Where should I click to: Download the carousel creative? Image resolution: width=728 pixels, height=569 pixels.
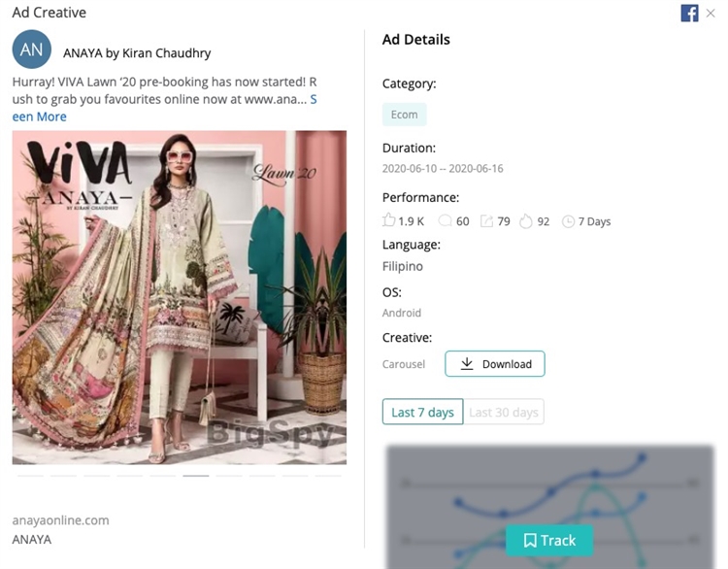495,364
